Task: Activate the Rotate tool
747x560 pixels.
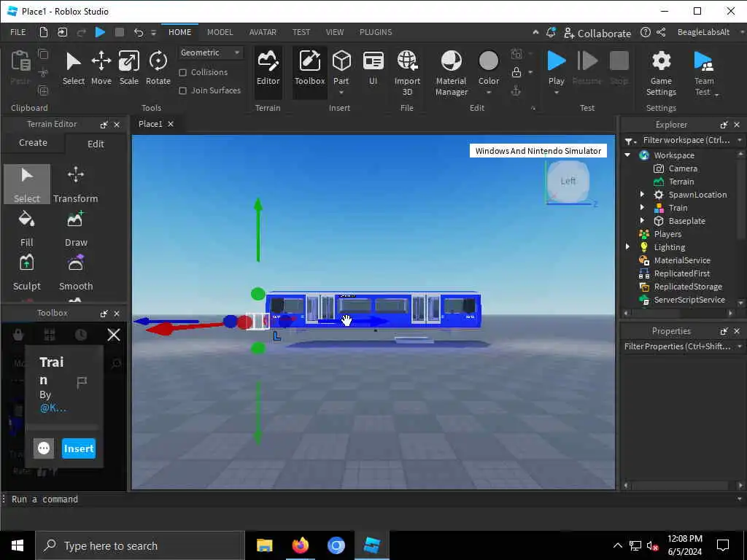Action: [158, 68]
